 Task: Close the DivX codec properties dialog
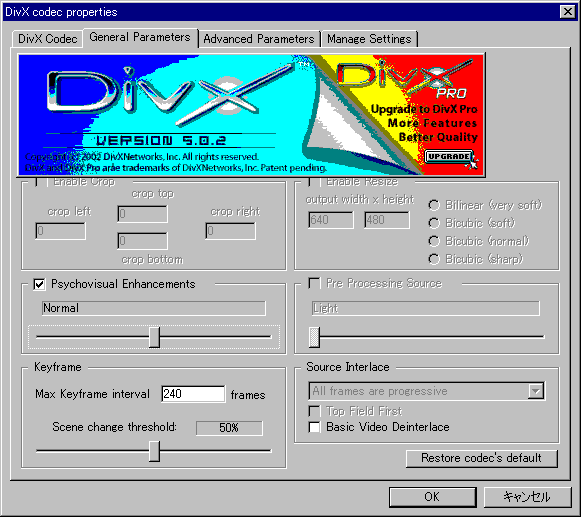pyautogui.click(x=568, y=12)
